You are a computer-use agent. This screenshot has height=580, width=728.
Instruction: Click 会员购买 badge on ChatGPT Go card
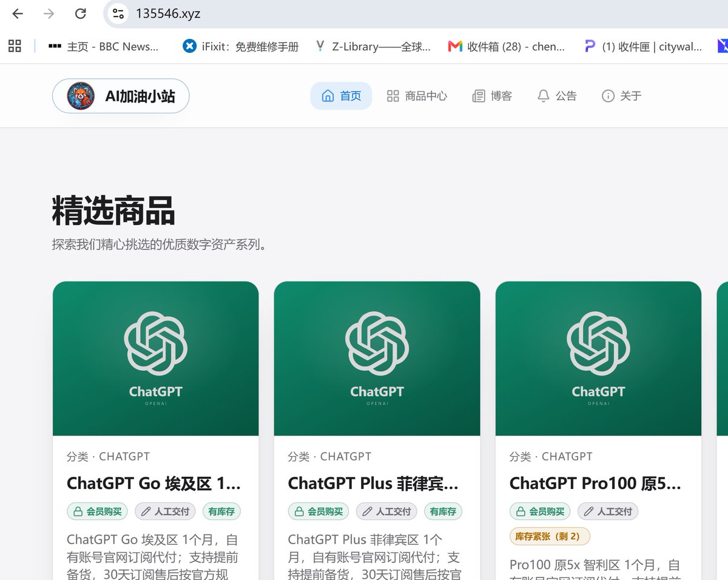coord(98,511)
